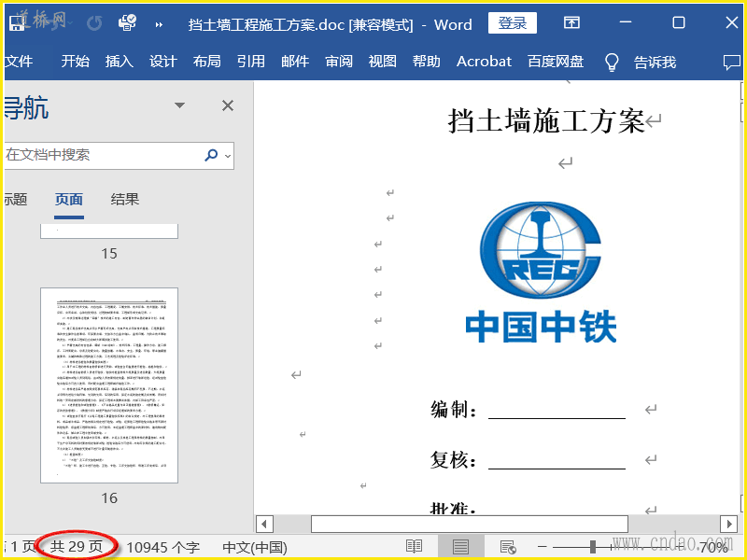Screen dimensions: 747x560
Task: Expand the Quick Access Toolbar overflow
Action: pos(159,25)
